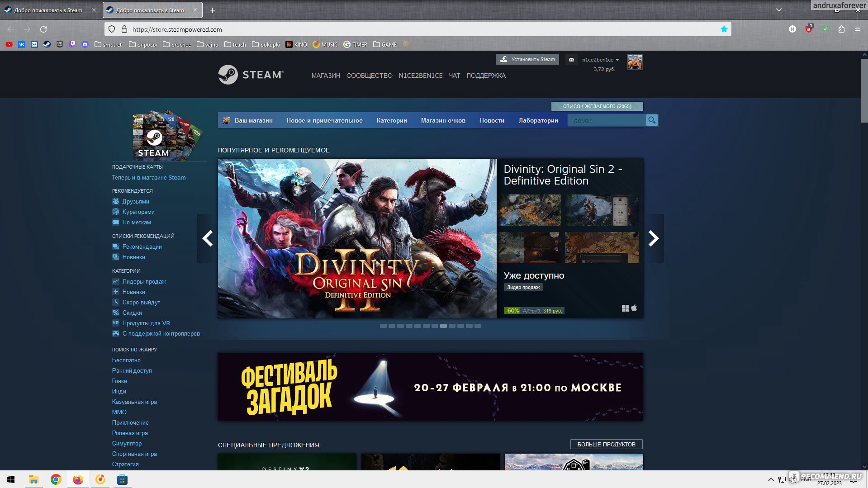Click the Steam logo in page header

[x=251, y=75]
